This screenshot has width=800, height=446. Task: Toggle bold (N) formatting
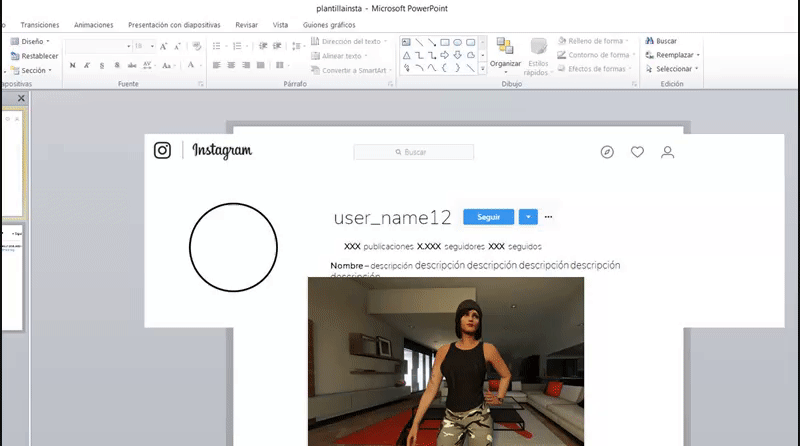tap(72, 65)
